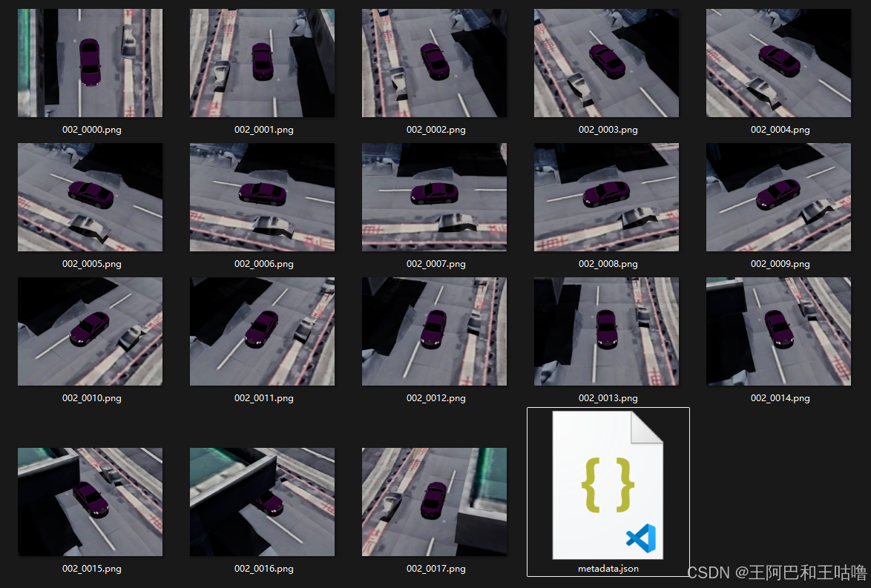Click the file name label 002_0000.png
This screenshot has width=871, height=588.
(x=92, y=130)
